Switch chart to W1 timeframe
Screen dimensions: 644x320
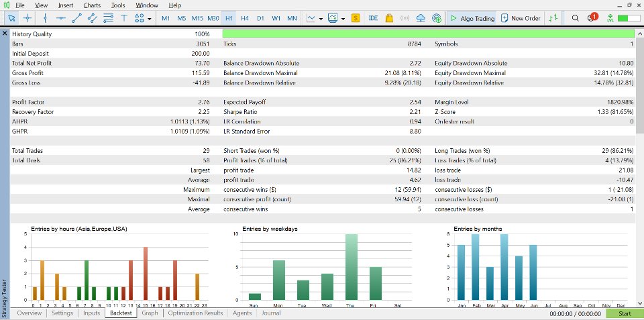(x=276, y=18)
